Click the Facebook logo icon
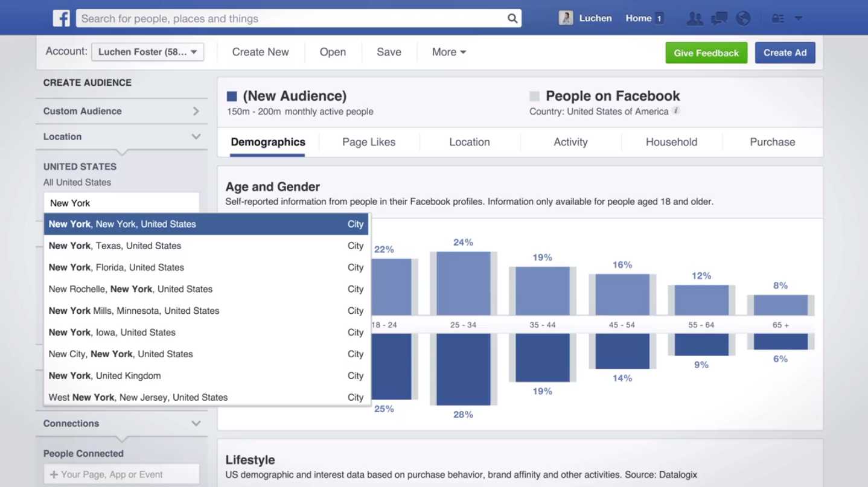Image resolution: width=868 pixels, height=487 pixels. click(61, 18)
